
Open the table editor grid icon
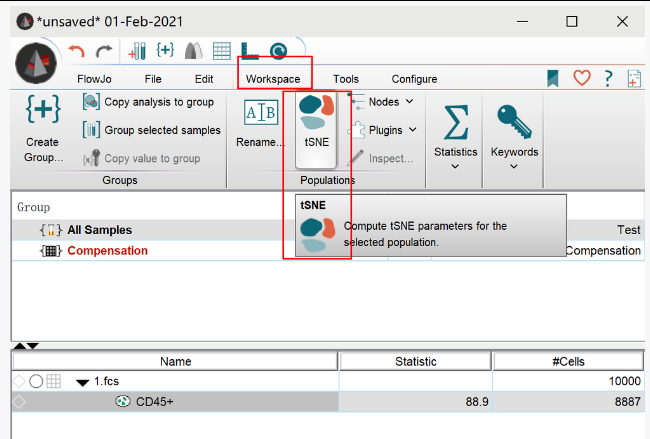pos(224,50)
